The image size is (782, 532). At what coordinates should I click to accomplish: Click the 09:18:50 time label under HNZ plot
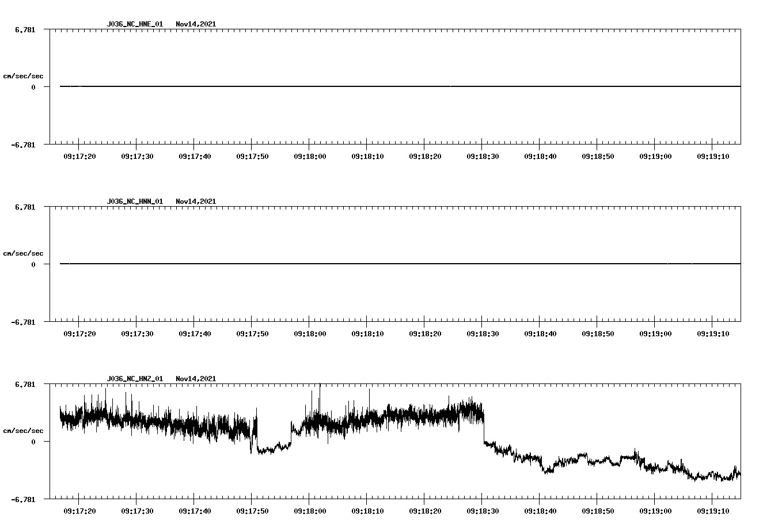coord(598,511)
